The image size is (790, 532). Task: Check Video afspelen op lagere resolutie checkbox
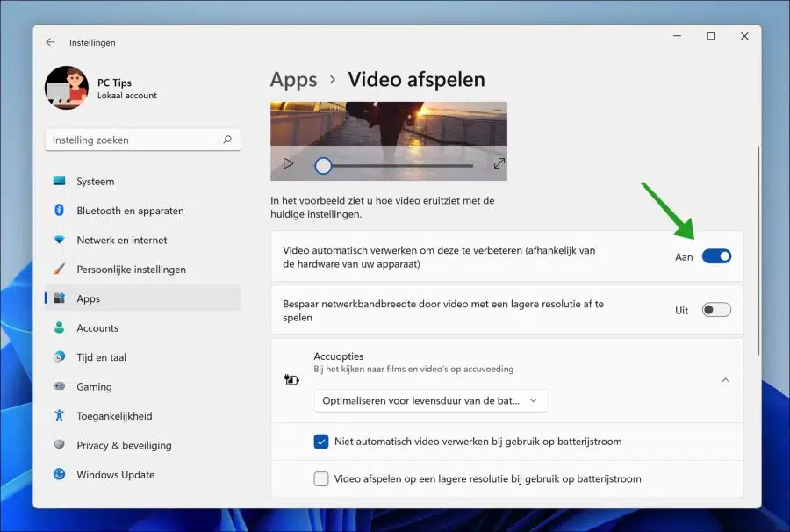click(321, 478)
